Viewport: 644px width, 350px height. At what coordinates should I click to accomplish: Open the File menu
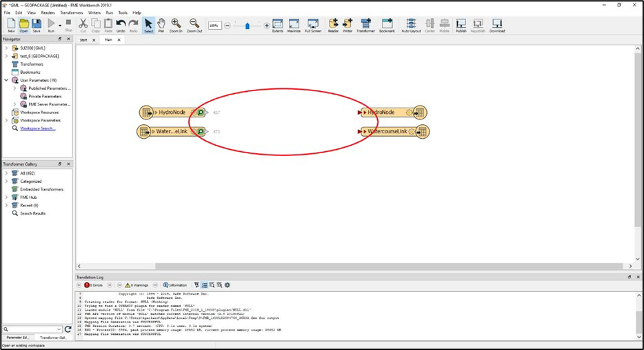click(x=7, y=12)
